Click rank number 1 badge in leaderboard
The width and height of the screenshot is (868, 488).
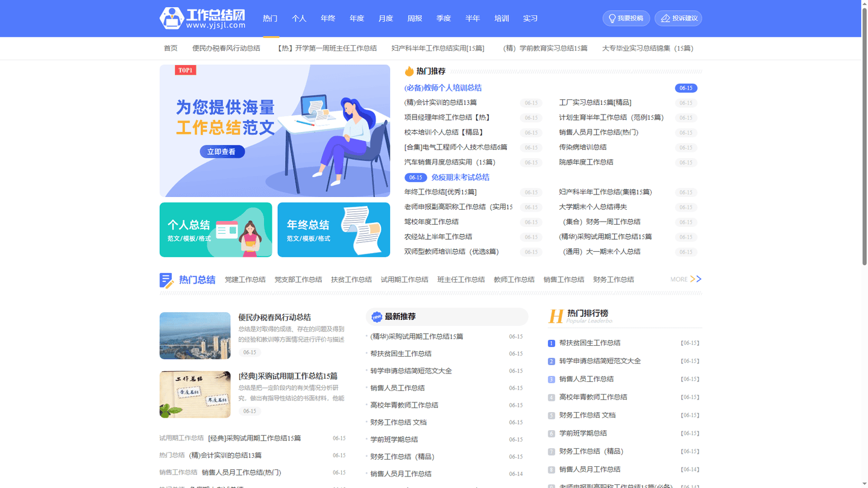[x=551, y=343]
